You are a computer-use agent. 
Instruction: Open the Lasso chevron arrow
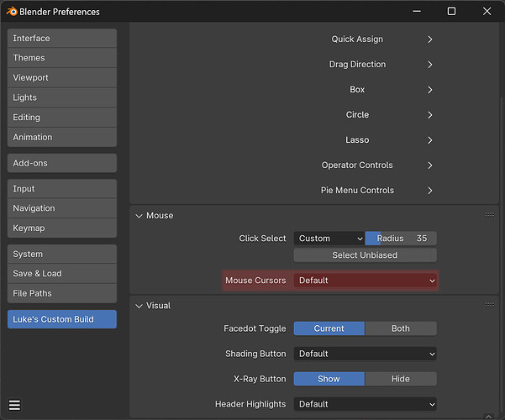click(430, 140)
